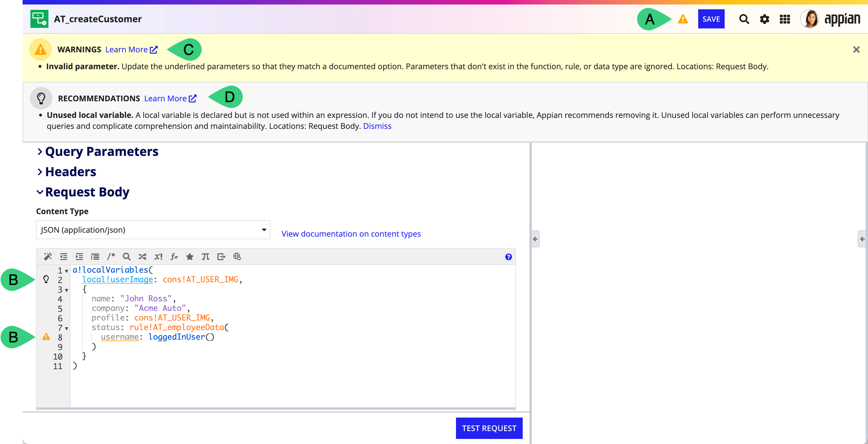Click the underlined username parameter on line 8

(120, 337)
